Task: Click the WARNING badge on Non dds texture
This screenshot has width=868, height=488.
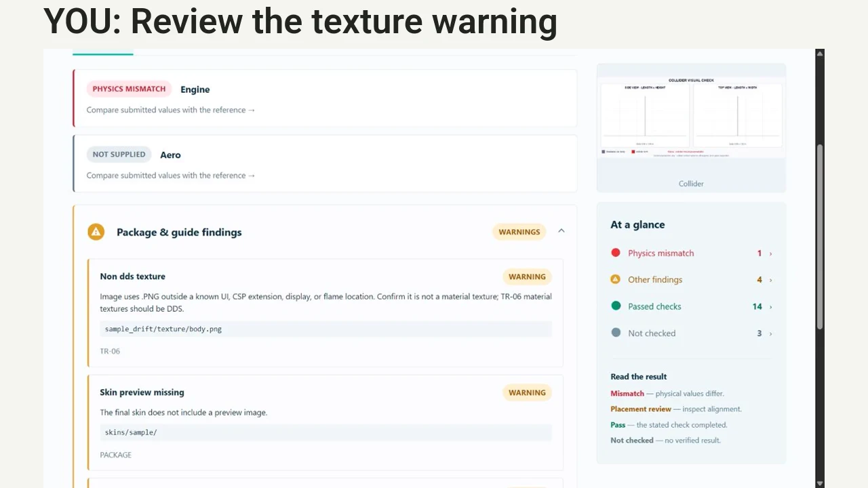Action: (x=527, y=277)
